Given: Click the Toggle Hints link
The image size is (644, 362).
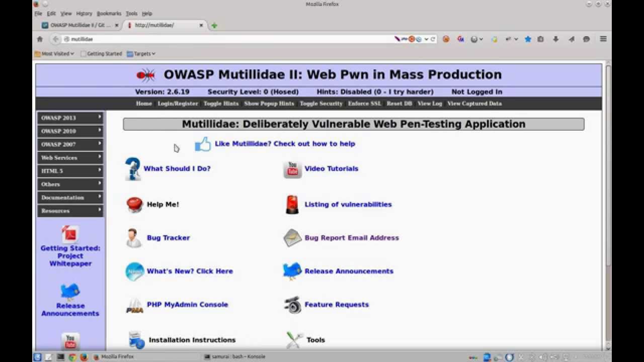Looking at the screenshot, I should tap(221, 104).
